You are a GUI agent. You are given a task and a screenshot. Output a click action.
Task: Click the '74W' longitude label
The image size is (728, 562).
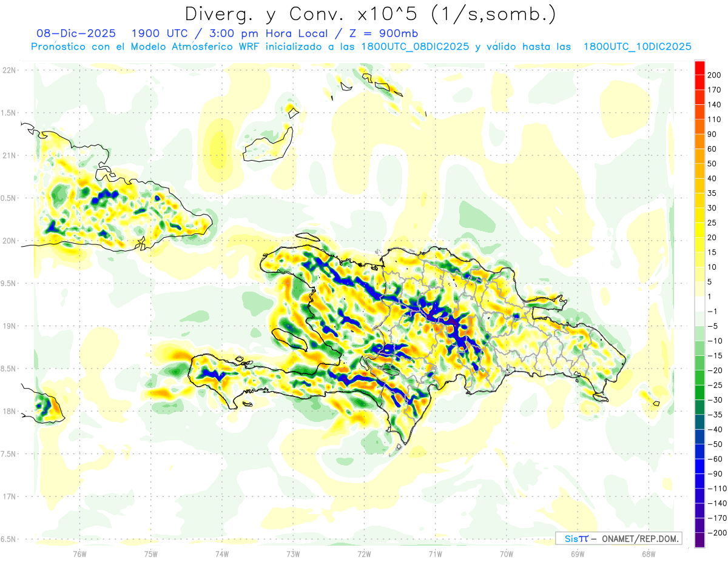[x=221, y=554]
